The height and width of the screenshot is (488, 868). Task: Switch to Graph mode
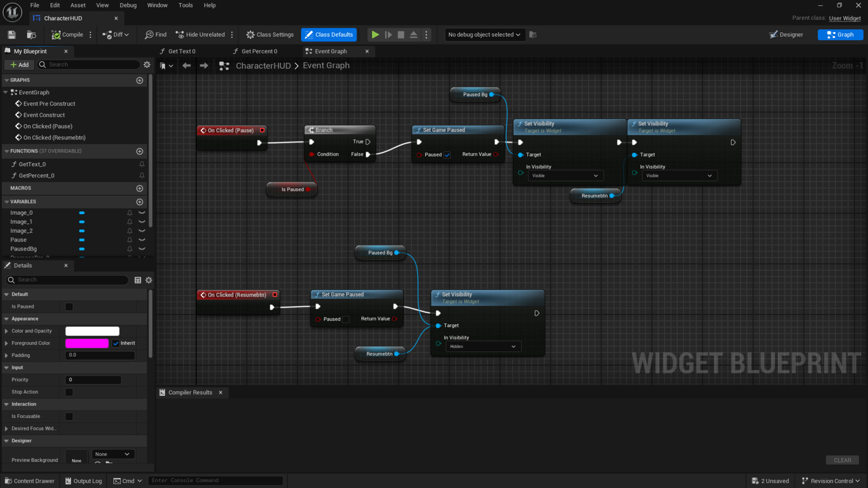click(840, 35)
